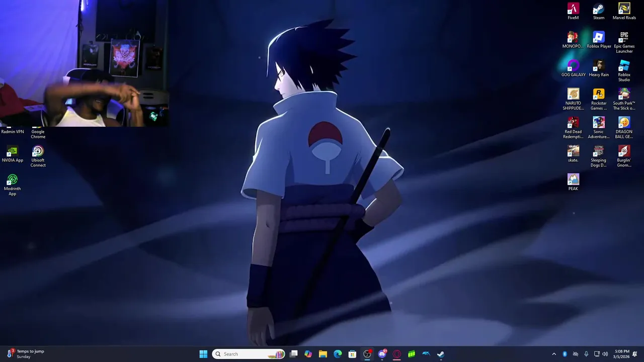Open the volume speaker tray control
Viewport: 644px width, 362px height.
tap(605, 354)
